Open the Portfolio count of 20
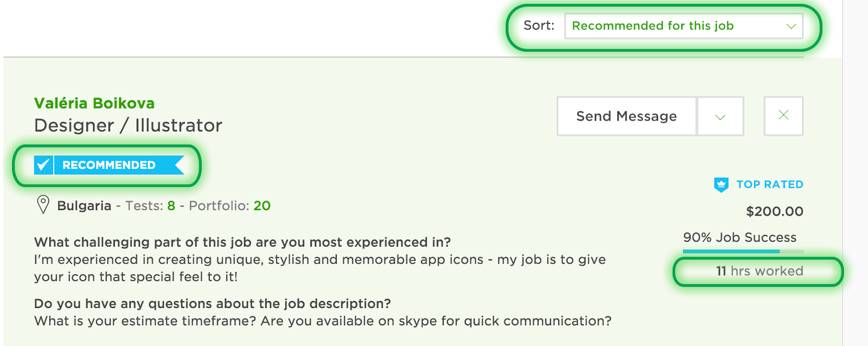 pos(262,206)
